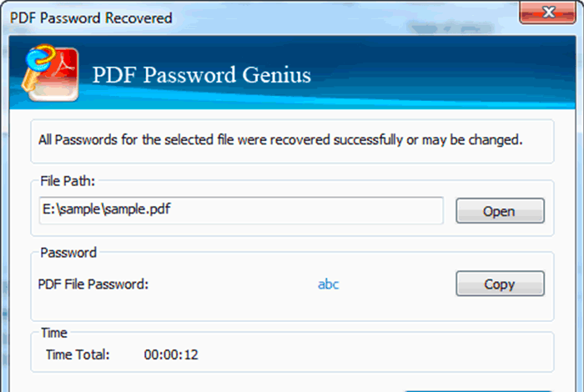Click the golden key in the app logo
Viewport: 584px width, 392px height.
pyautogui.click(x=31, y=78)
